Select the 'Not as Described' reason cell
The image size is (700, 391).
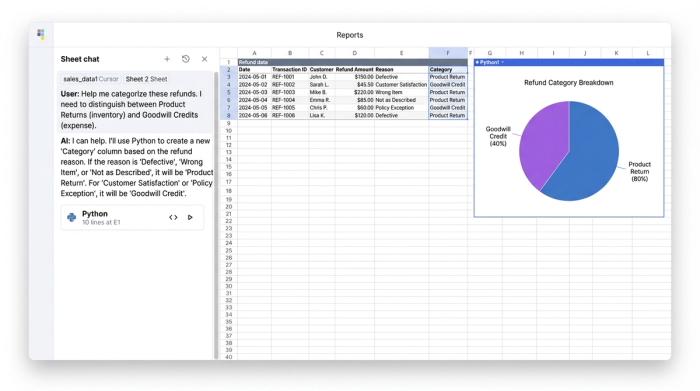[x=401, y=100]
